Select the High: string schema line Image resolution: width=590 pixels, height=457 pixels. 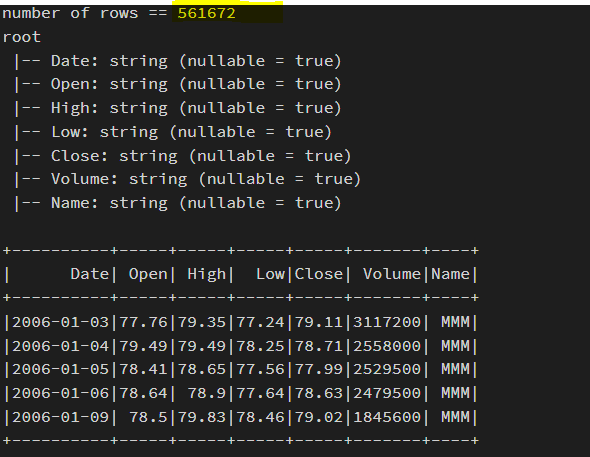tap(178, 108)
